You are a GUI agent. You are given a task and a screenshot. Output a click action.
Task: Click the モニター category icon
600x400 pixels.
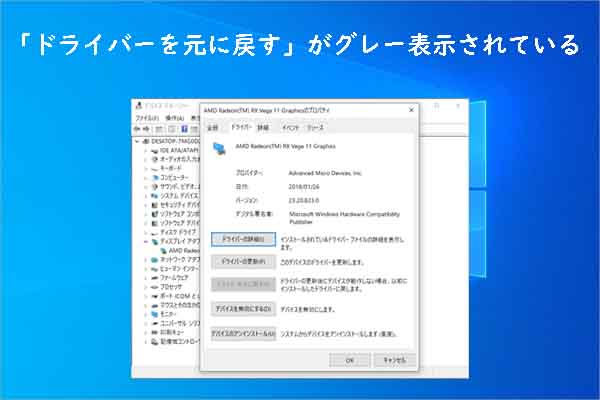tap(155, 314)
